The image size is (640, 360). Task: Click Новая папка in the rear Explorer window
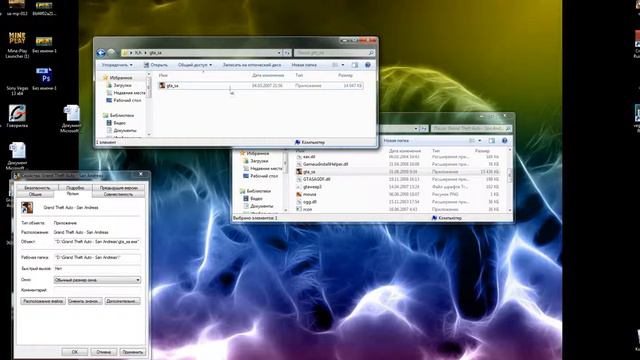[396, 140]
